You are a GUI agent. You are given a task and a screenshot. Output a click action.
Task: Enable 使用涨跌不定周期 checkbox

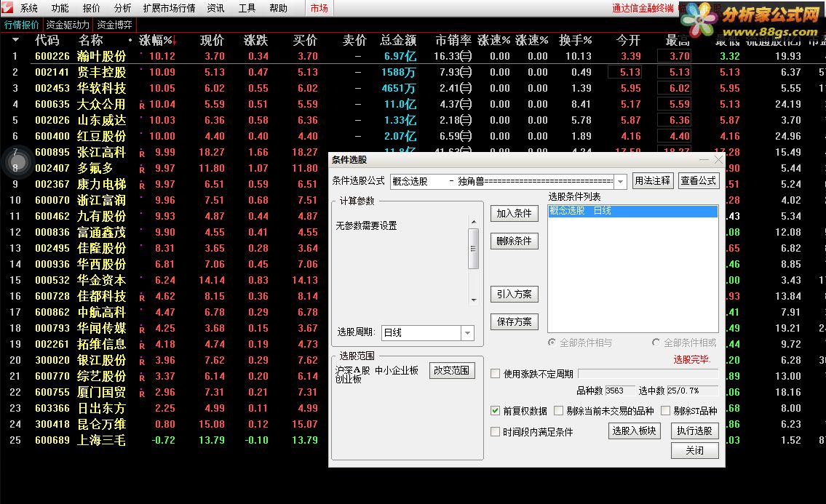click(495, 374)
